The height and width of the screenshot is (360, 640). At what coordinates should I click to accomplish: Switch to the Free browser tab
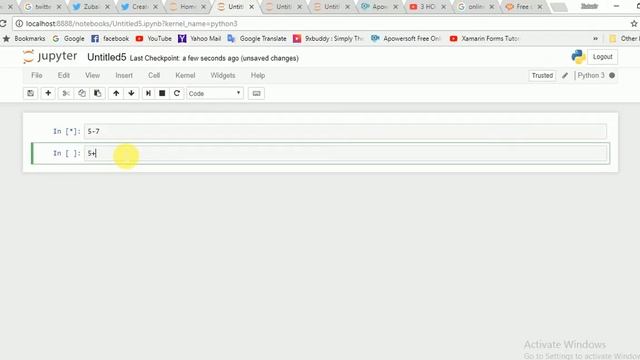click(x=524, y=7)
